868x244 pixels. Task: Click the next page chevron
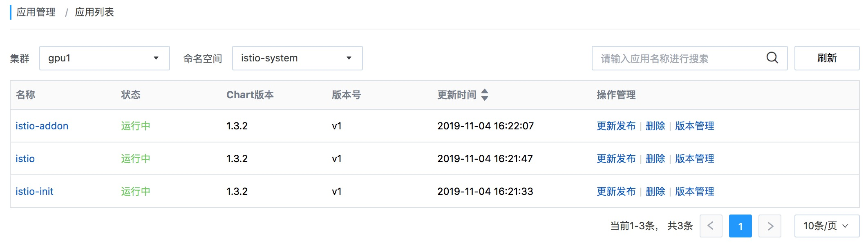[770, 226]
